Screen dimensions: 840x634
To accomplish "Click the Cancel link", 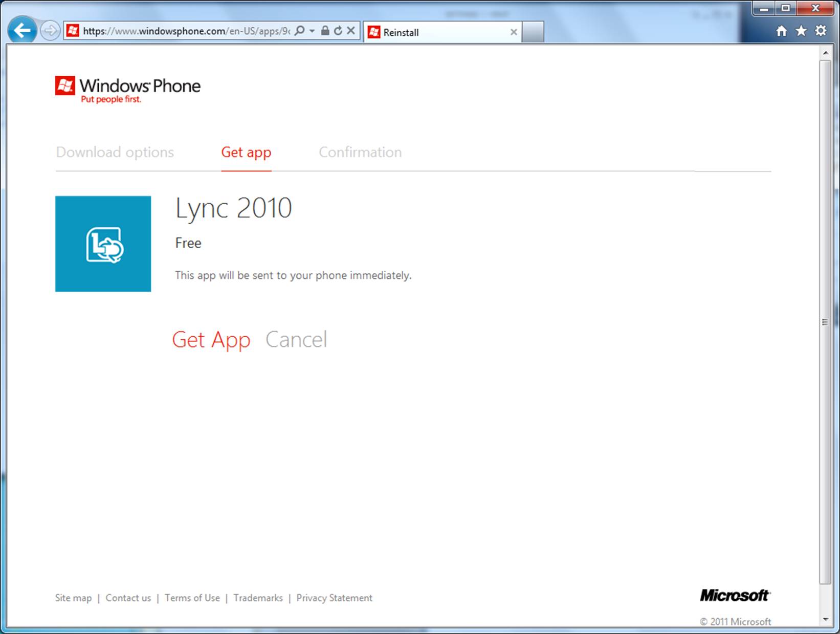I will click(x=296, y=339).
